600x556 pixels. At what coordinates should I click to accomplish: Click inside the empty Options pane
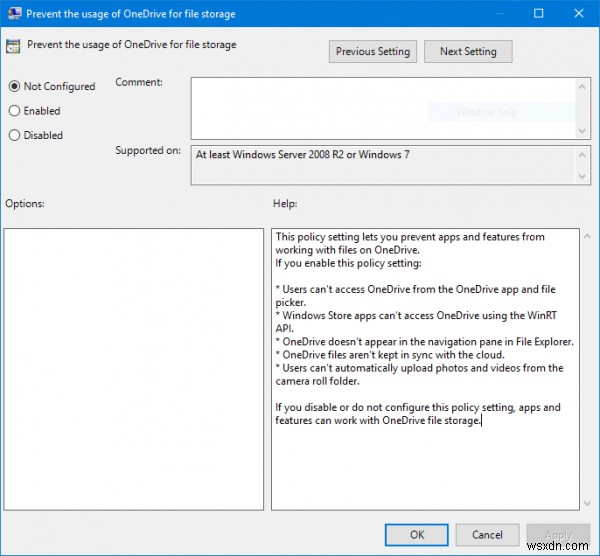(x=134, y=369)
